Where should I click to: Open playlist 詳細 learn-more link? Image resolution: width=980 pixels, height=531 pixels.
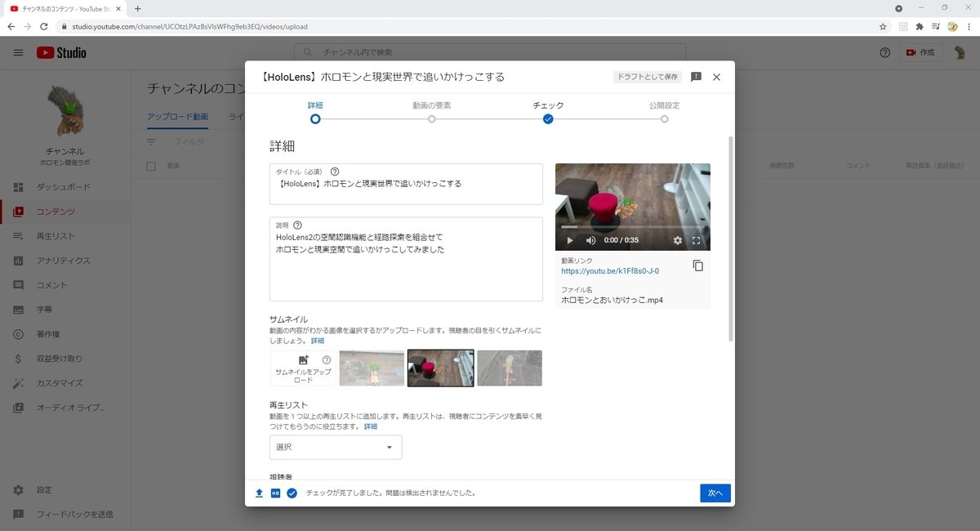pos(371,426)
